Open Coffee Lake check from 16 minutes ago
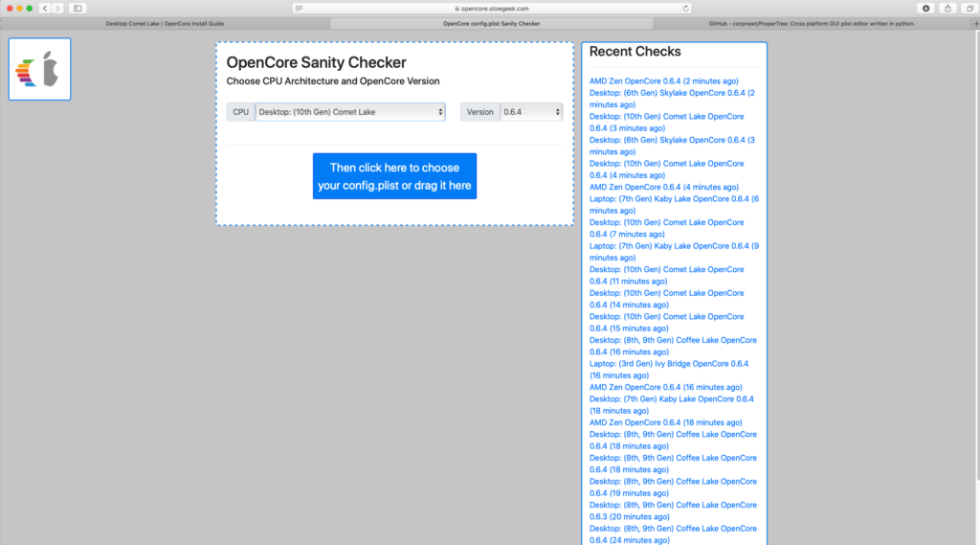980x545 pixels. (x=673, y=346)
